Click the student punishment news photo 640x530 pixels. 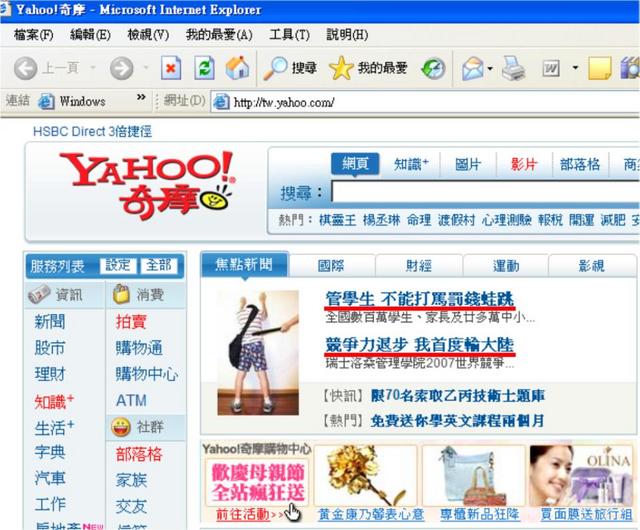[x=258, y=353]
